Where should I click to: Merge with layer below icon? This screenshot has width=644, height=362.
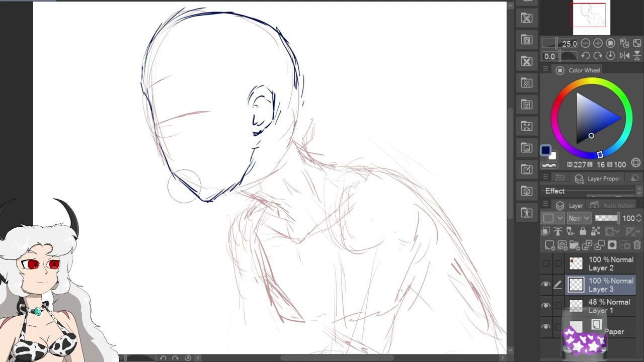tap(600, 245)
